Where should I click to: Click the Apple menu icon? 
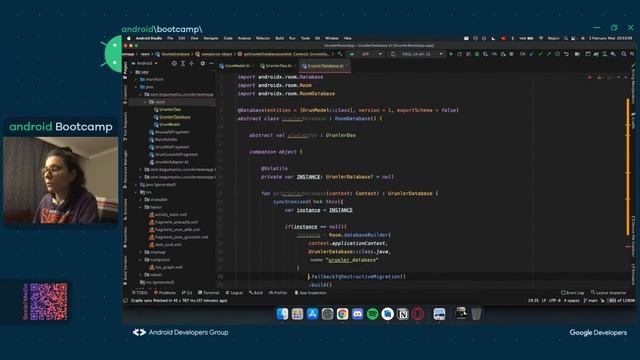tap(129, 38)
